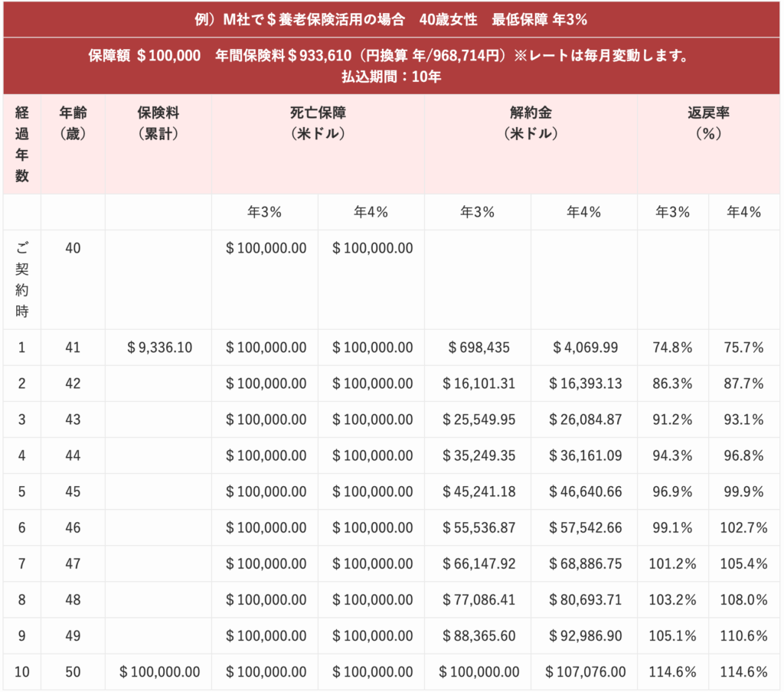Click return rate '105.4%'
The width and height of the screenshot is (784, 692).
[744, 563]
